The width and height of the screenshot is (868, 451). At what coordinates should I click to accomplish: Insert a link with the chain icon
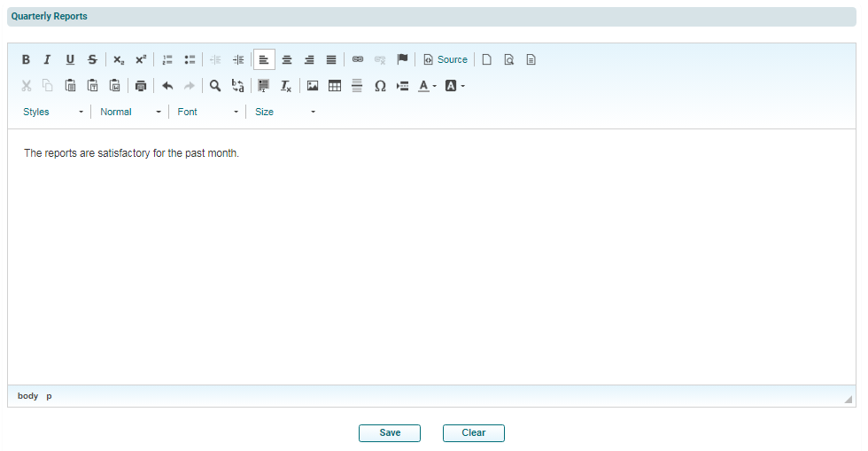358,60
